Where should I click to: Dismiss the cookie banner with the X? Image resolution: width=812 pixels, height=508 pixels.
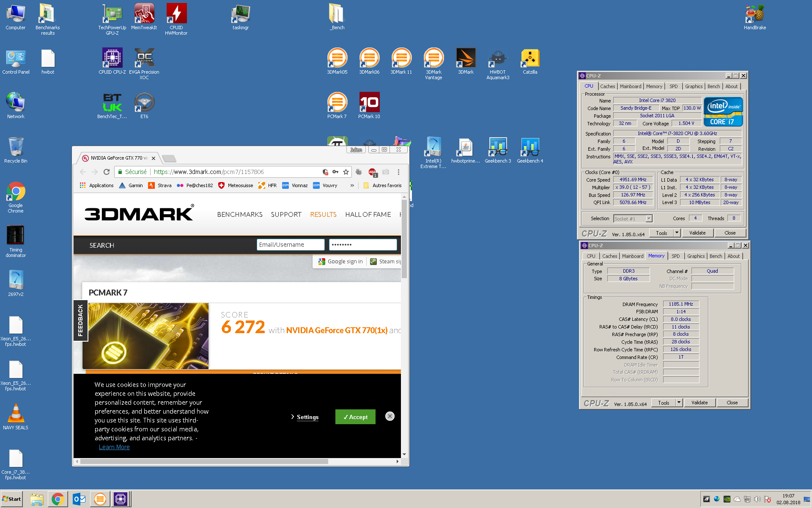pyautogui.click(x=390, y=416)
